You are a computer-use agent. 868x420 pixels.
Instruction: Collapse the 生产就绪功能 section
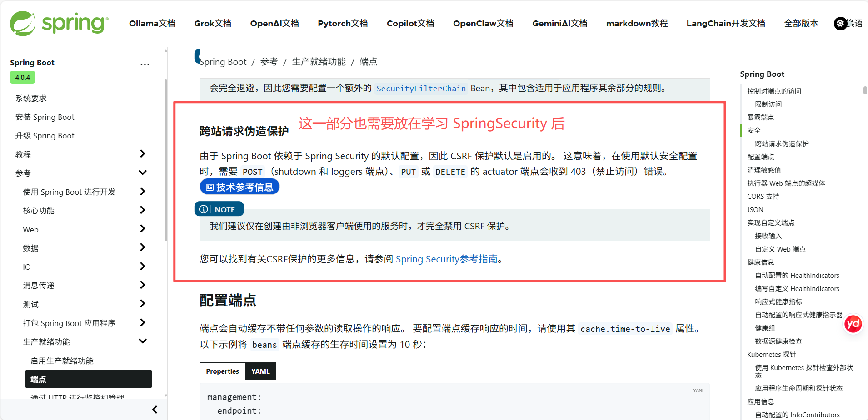click(x=143, y=341)
